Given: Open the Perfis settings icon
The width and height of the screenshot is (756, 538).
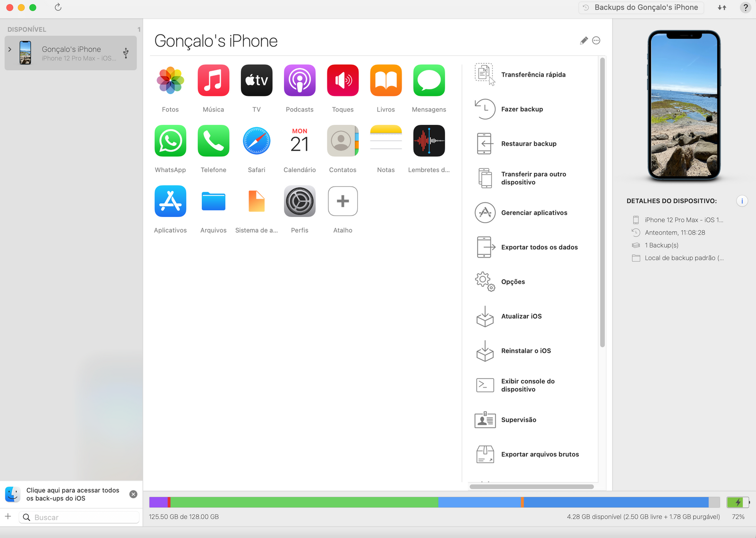Looking at the screenshot, I should [300, 201].
